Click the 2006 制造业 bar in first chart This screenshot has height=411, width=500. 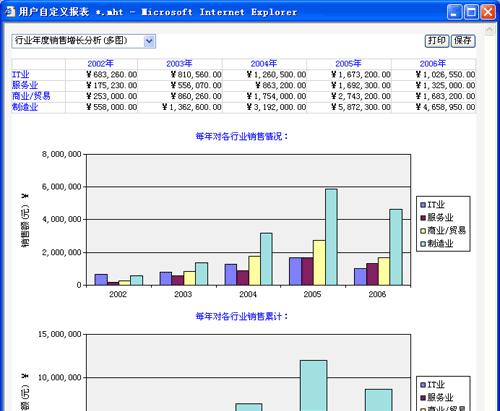396,247
